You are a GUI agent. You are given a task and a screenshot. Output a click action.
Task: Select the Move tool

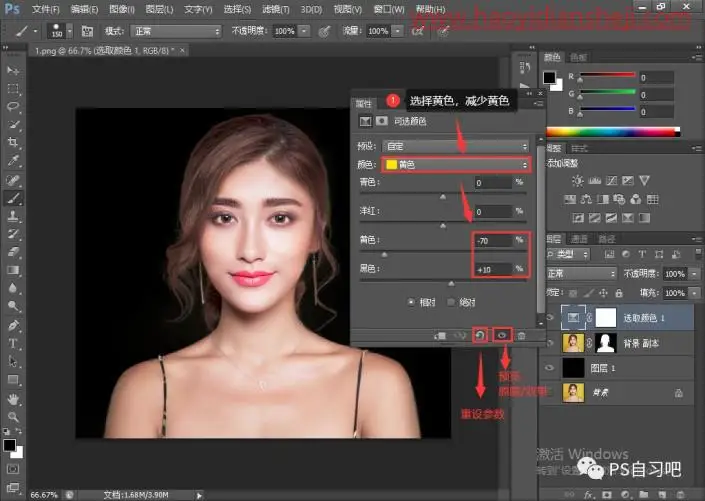13,71
